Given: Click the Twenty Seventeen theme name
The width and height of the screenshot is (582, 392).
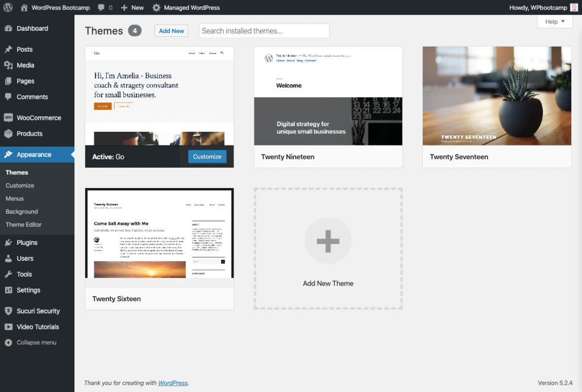Looking at the screenshot, I should click(x=459, y=157).
